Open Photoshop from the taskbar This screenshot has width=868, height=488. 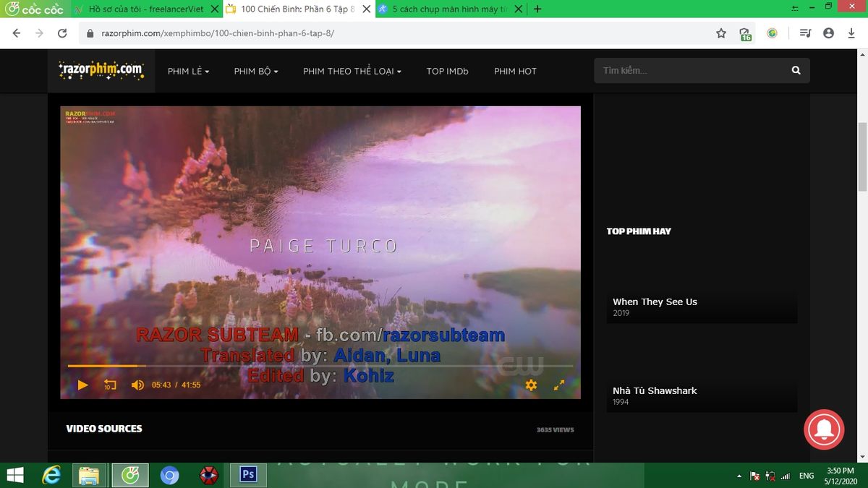pos(248,475)
